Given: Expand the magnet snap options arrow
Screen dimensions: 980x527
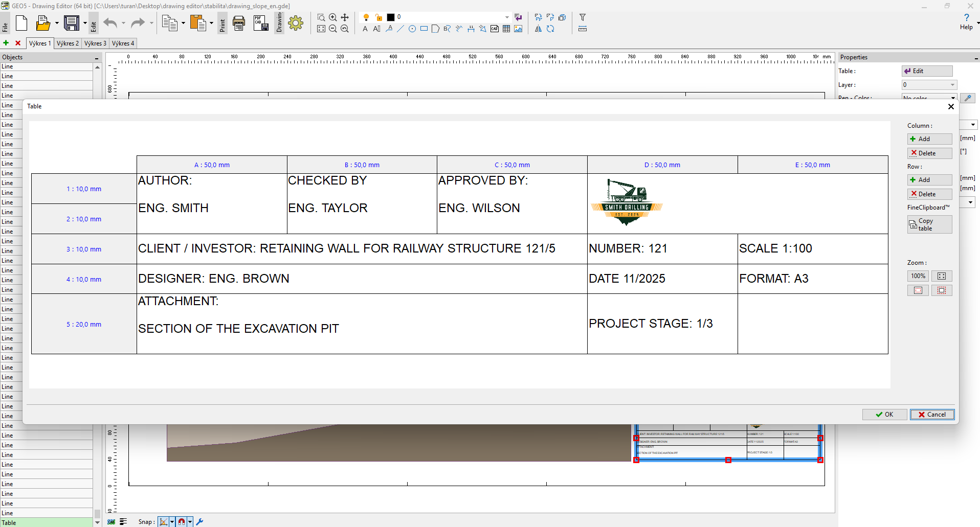Looking at the screenshot, I should (190, 522).
